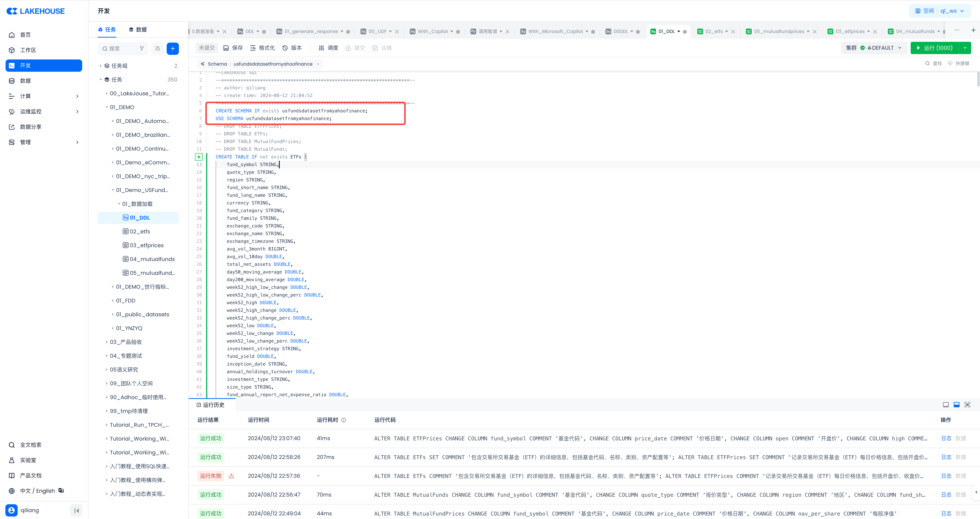
Task: Switch to the 数据 panel tab
Action: coord(138,30)
